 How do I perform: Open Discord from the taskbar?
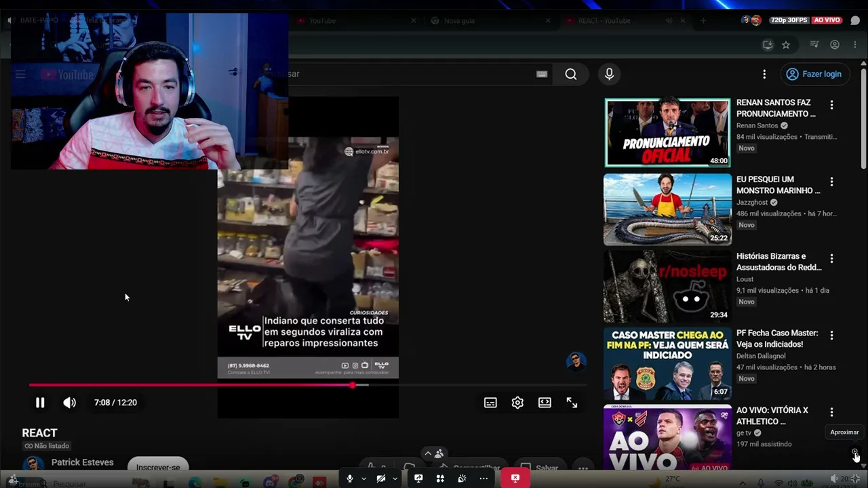coord(271,483)
